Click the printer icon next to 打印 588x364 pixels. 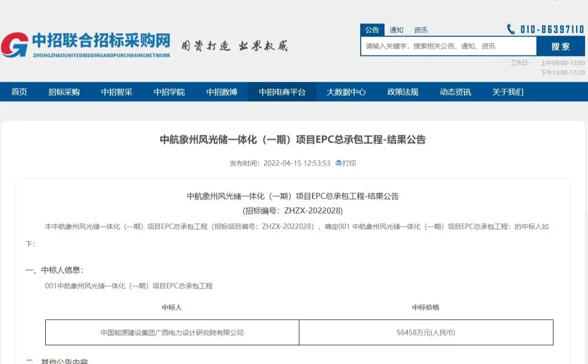coord(339,163)
